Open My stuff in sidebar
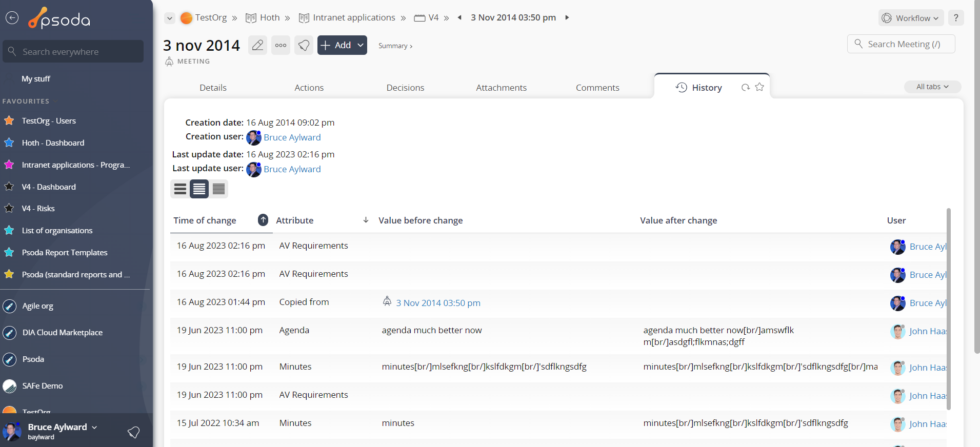Image resolution: width=980 pixels, height=447 pixels. pos(36,78)
